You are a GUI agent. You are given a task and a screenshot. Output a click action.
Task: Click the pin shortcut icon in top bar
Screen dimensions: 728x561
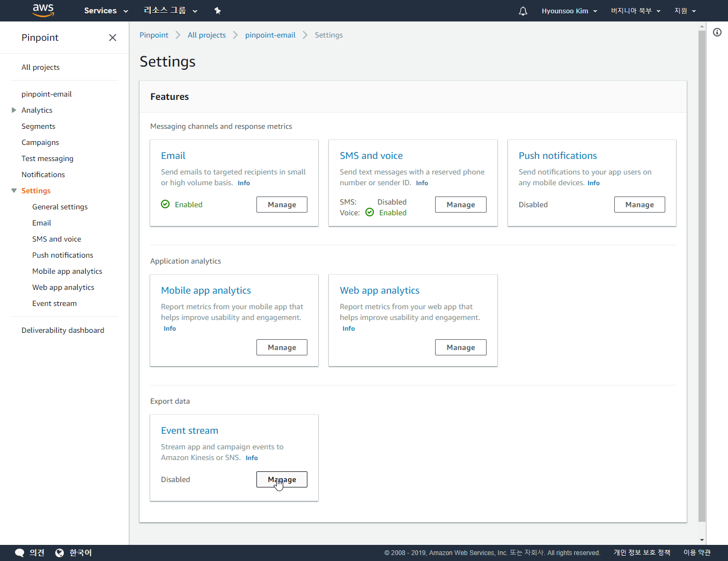[217, 11]
